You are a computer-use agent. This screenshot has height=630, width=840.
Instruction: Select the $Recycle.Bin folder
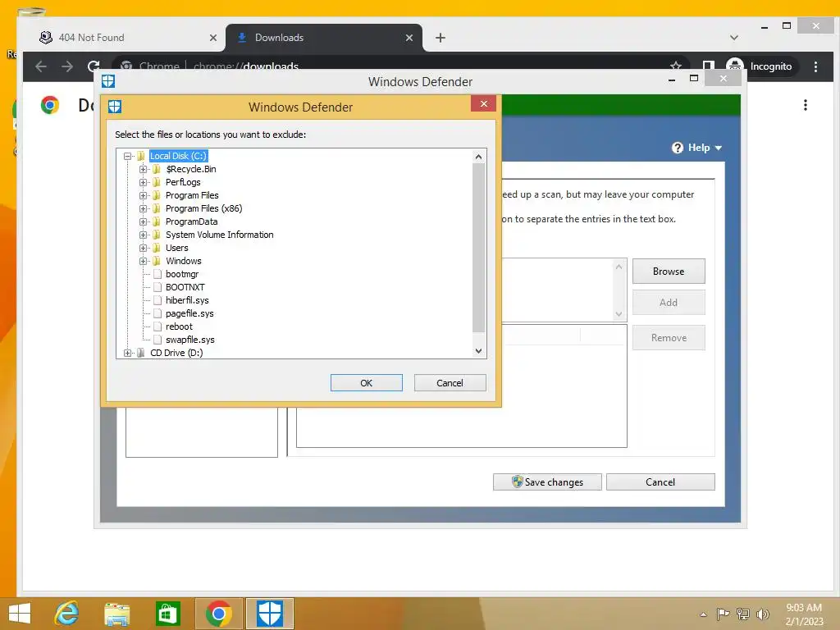[x=190, y=169]
